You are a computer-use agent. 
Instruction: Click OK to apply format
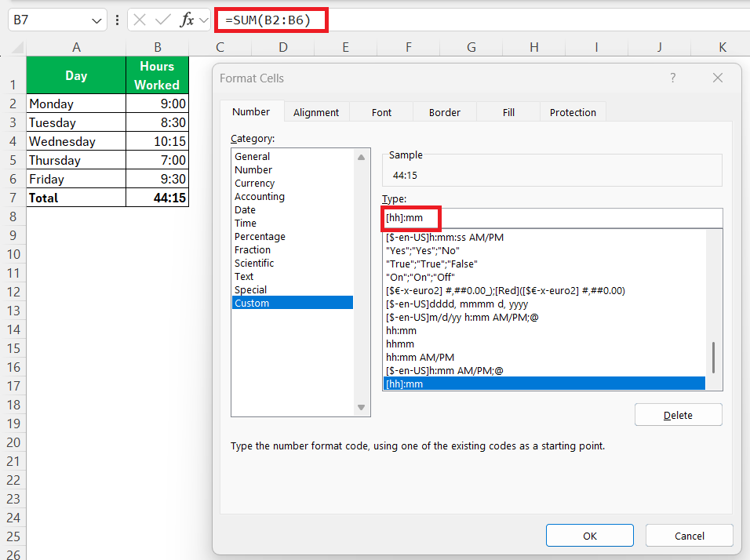pos(590,536)
